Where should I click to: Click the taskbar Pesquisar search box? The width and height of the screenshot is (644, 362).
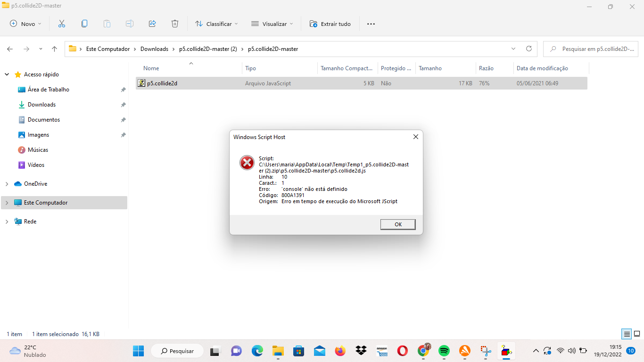177,351
